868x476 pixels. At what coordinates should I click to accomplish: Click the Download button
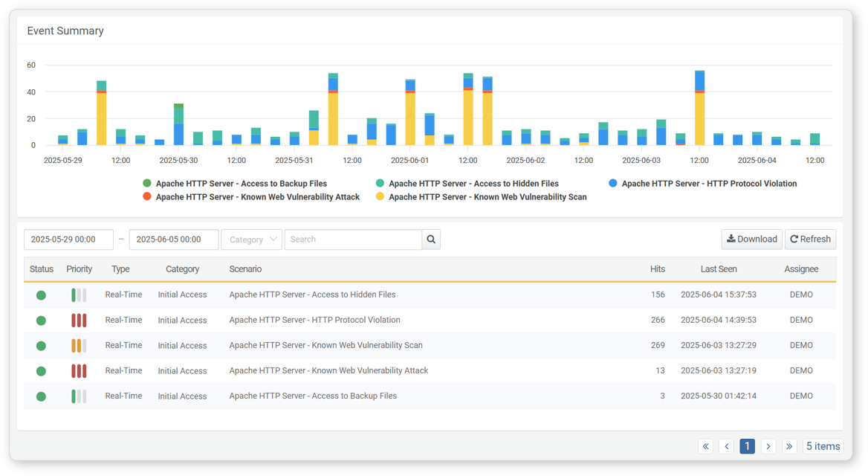[752, 239]
